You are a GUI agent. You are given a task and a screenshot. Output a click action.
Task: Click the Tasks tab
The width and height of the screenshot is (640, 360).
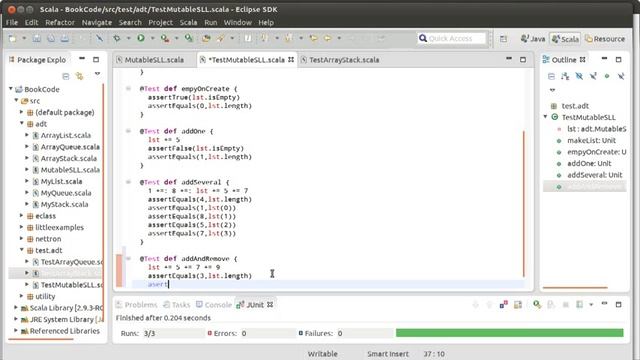(177, 304)
